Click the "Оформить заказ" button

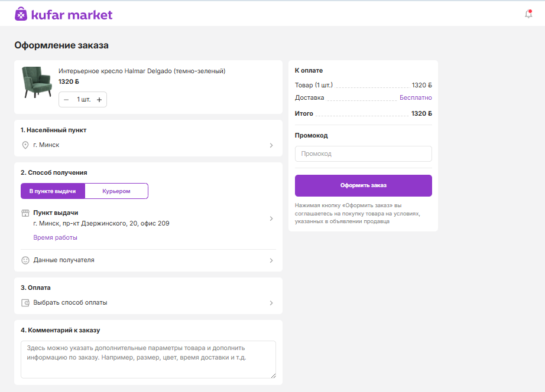pyautogui.click(x=363, y=185)
